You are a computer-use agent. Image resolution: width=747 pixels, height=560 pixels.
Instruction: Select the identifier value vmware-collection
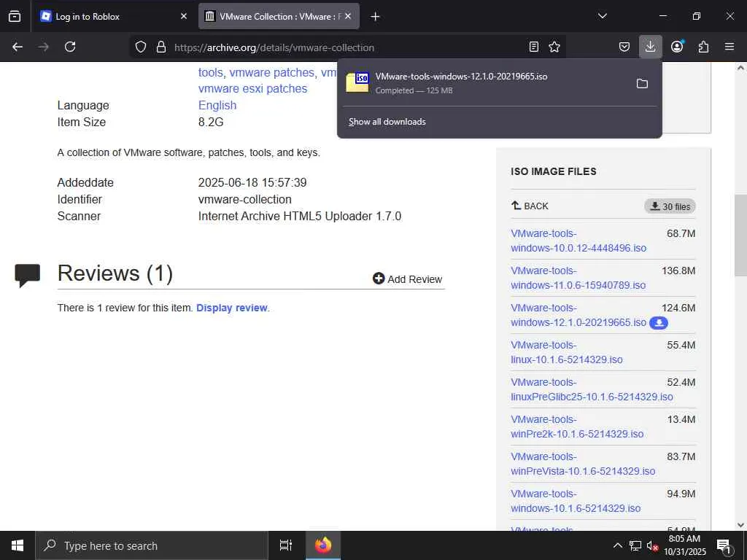[x=245, y=200]
